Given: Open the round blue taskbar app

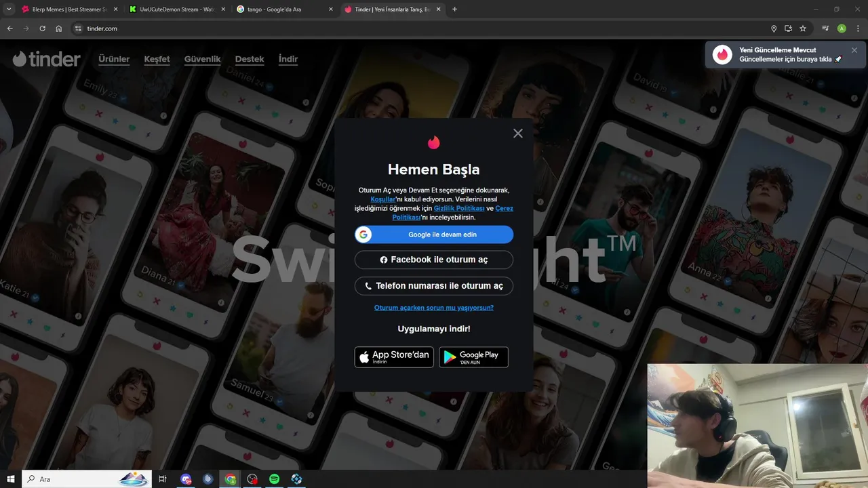Looking at the screenshot, I should (208, 479).
